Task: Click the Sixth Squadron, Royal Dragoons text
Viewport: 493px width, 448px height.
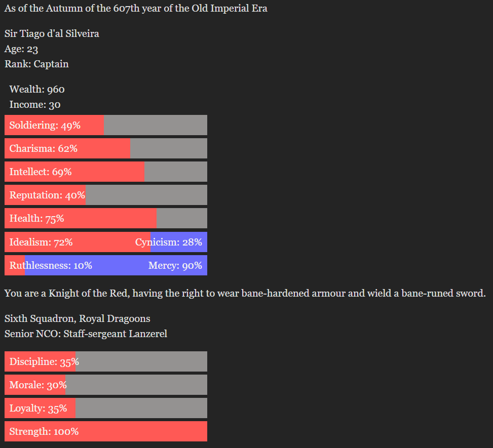Action: [77, 318]
